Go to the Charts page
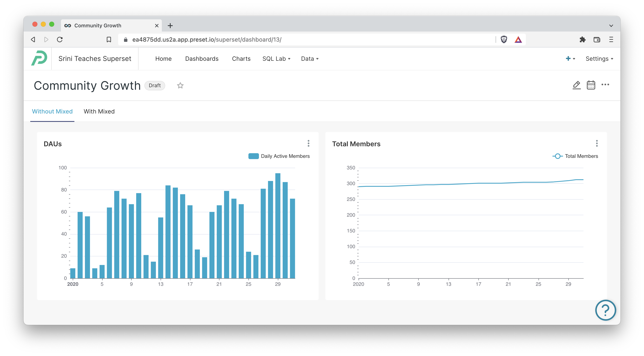This screenshot has width=644, height=356. (x=241, y=58)
